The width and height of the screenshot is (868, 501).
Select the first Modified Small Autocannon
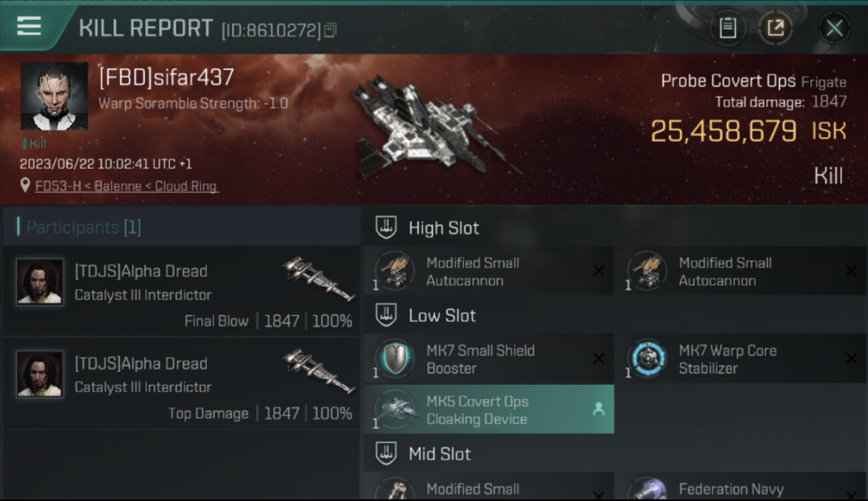[489, 271]
